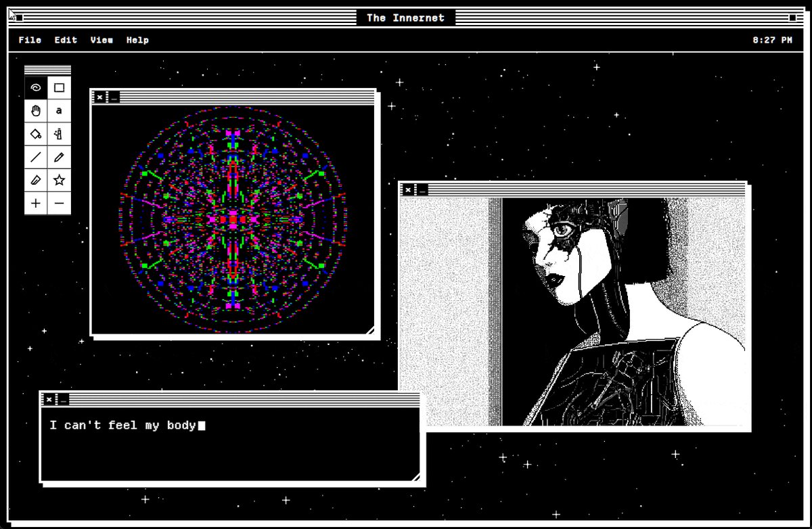Click the plus zoom-in tool

pyautogui.click(x=36, y=203)
